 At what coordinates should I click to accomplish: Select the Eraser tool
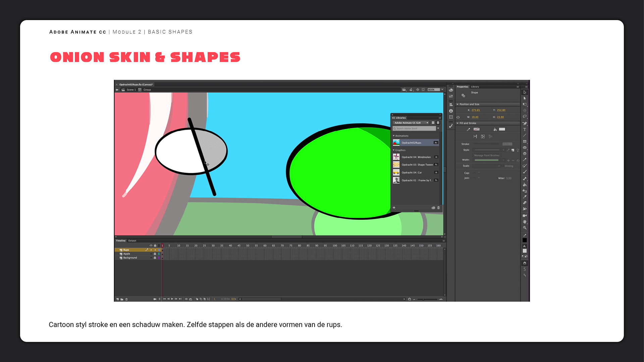tap(525, 203)
